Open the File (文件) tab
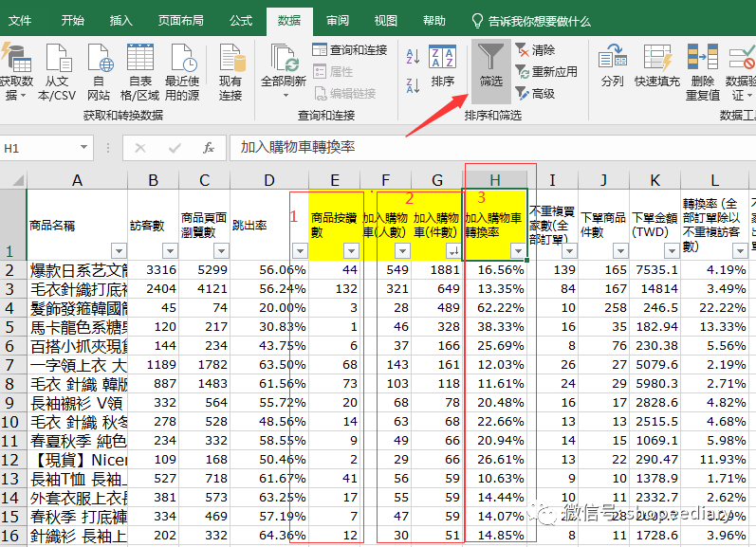Image resolution: width=756 pixels, height=547 pixels. pos(20,21)
